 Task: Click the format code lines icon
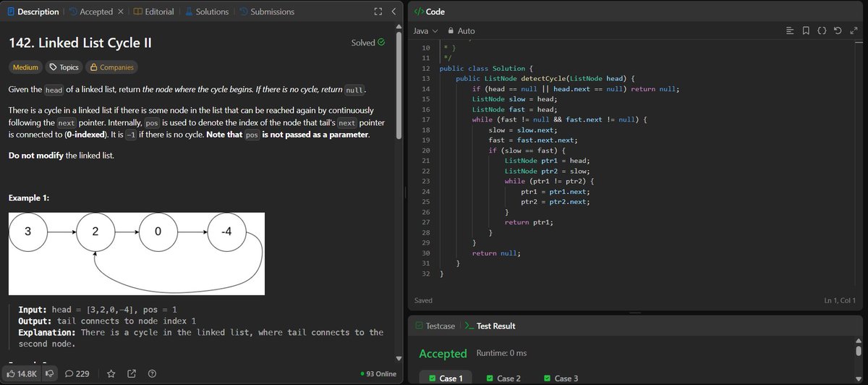coord(790,31)
